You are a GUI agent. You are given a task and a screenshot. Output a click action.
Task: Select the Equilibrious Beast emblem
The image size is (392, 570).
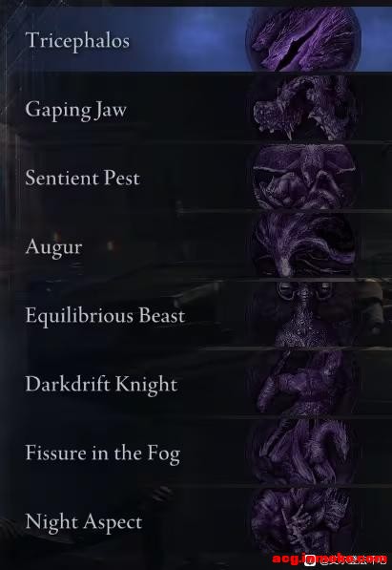[303, 314]
